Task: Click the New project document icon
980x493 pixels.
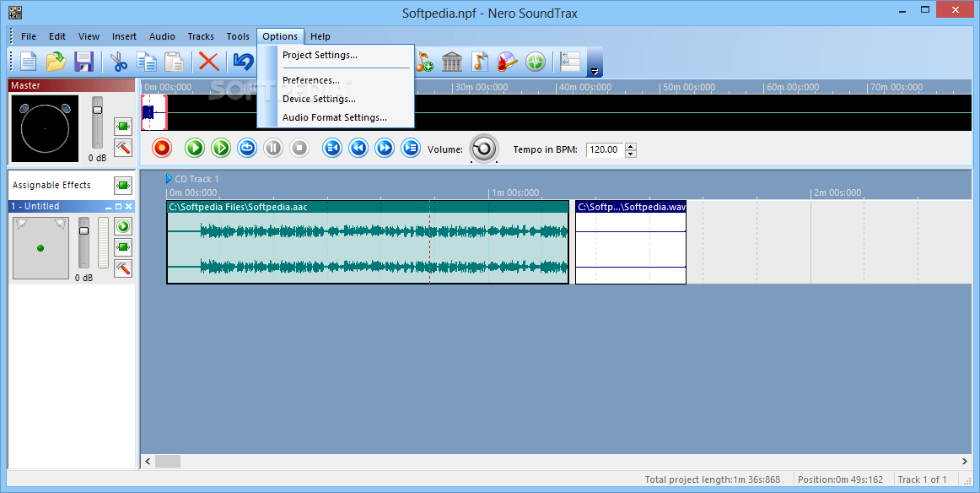Action: (29, 62)
